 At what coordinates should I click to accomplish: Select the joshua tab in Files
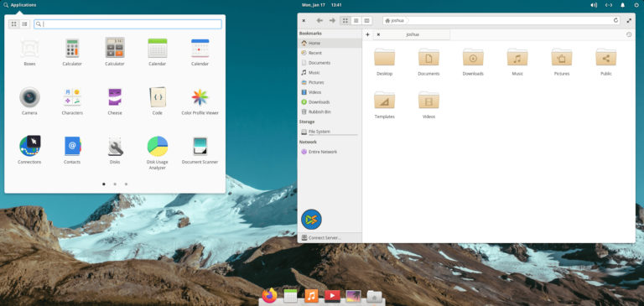click(x=413, y=35)
